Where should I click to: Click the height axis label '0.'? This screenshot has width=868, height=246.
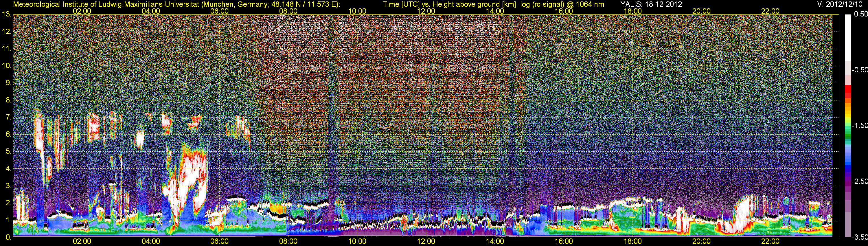coord(8,237)
